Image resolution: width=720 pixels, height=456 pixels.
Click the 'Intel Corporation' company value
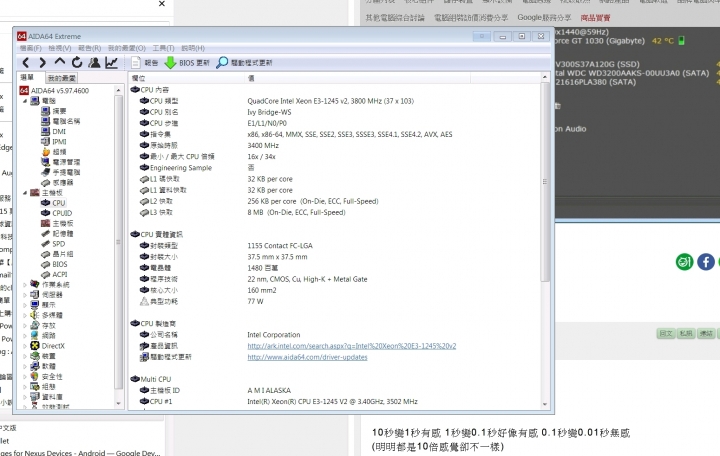pyautogui.click(x=274, y=335)
